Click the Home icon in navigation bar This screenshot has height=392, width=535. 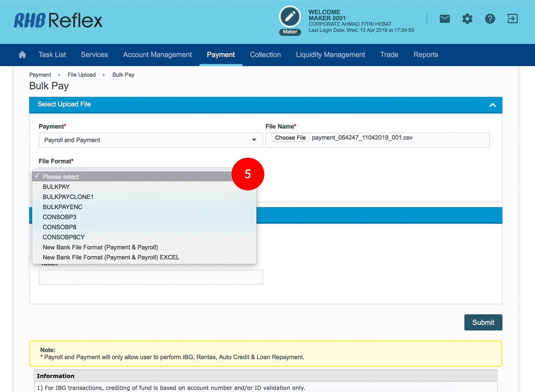point(22,55)
